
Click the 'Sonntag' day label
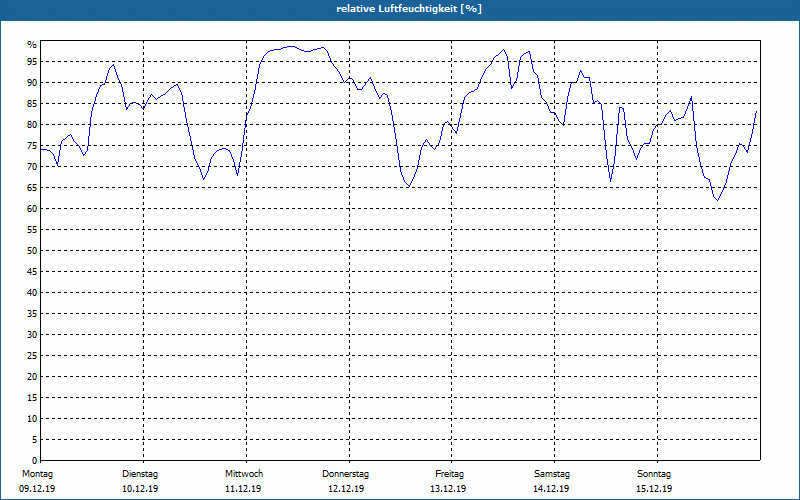pyautogui.click(x=654, y=474)
